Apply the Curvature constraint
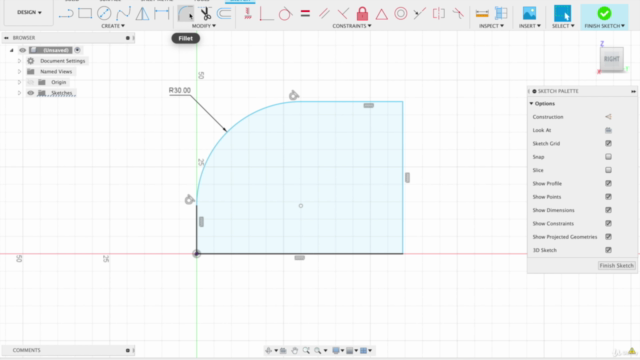This screenshot has height=360, width=640. [x=458, y=13]
